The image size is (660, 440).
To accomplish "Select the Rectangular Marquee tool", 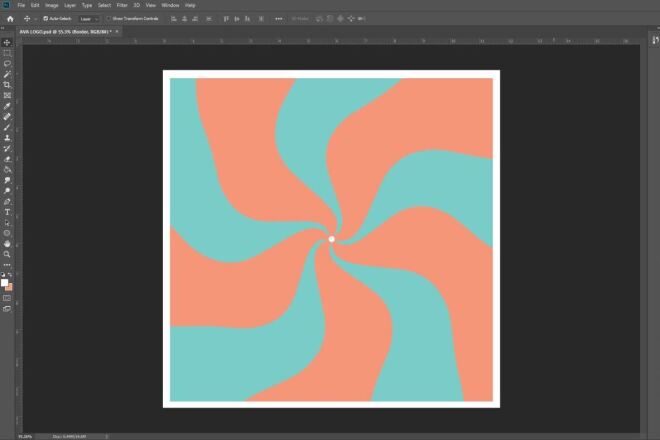I will [7, 53].
